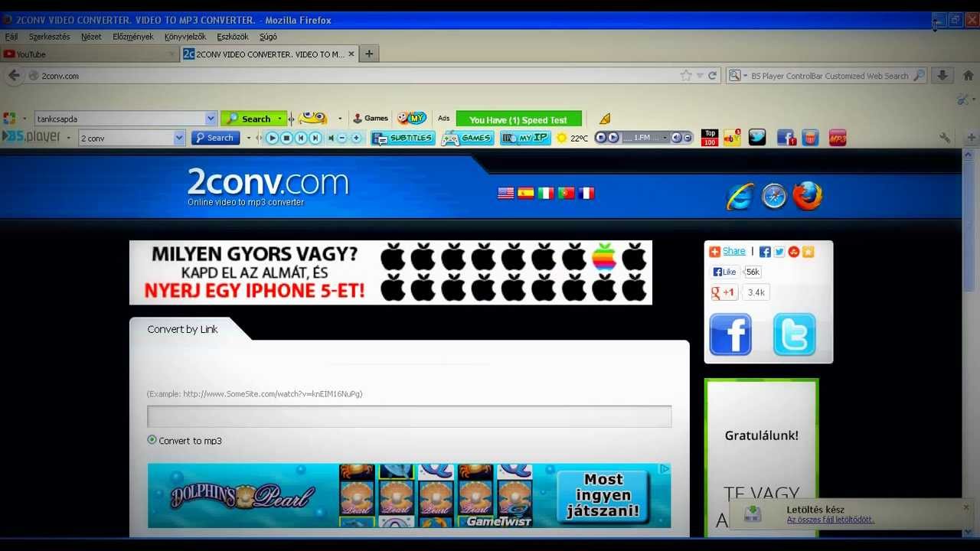Click the Internet Explorer icon on 2conv header
The image size is (980, 551).
740,197
